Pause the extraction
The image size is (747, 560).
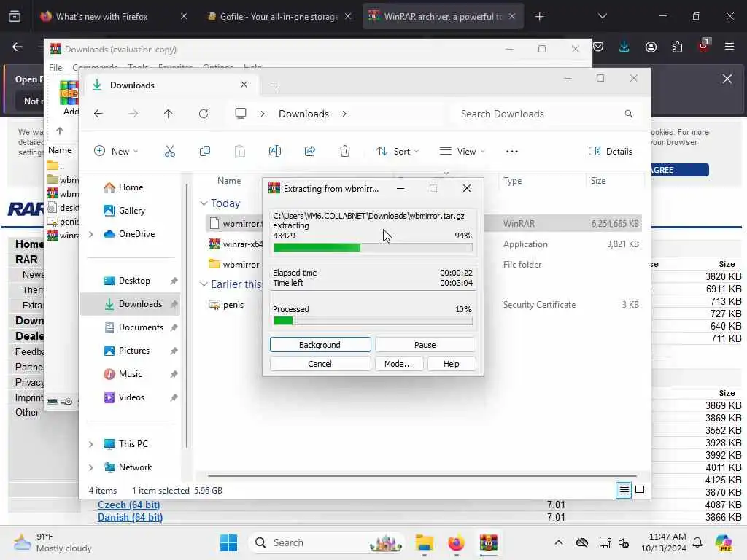point(425,345)
